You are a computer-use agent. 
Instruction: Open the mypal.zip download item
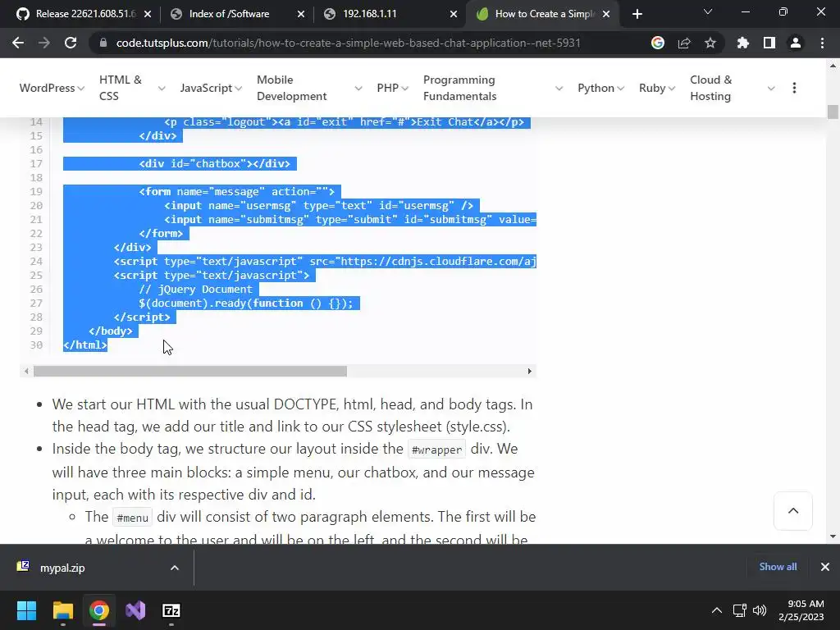click(x=62, y=568)
